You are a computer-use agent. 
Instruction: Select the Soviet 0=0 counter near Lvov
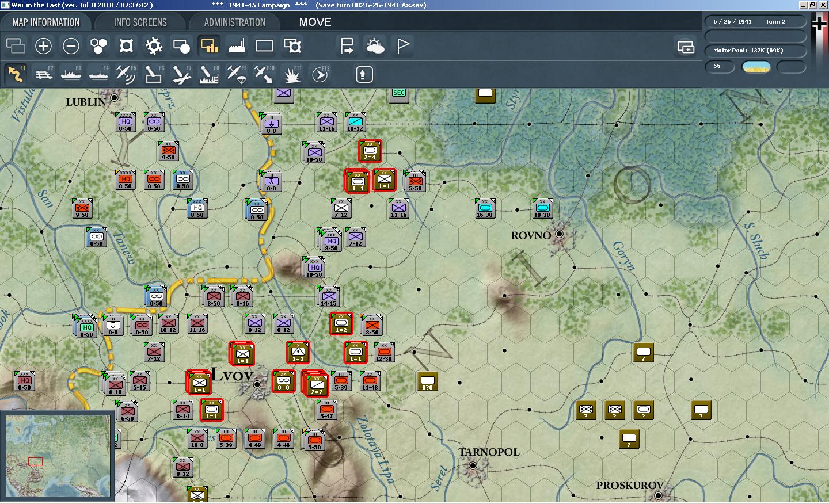point(283,381)
